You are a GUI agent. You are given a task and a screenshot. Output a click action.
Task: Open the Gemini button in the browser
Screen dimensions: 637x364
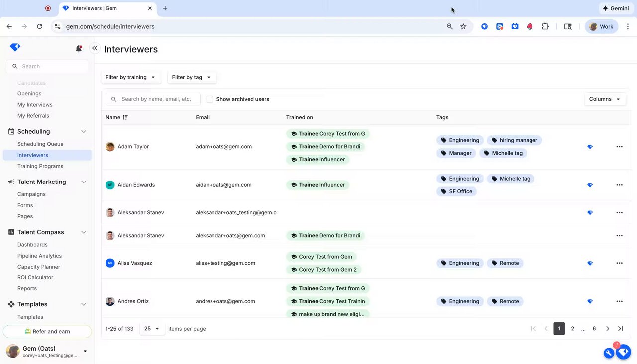point(616,8)
